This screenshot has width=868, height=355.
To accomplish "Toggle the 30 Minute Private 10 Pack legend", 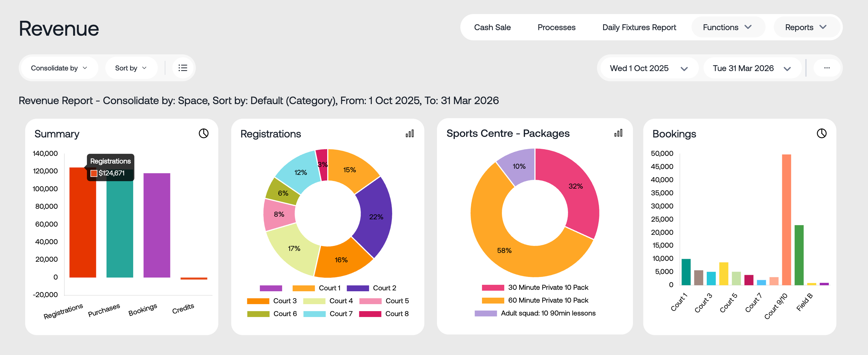I will pos(548,287).
